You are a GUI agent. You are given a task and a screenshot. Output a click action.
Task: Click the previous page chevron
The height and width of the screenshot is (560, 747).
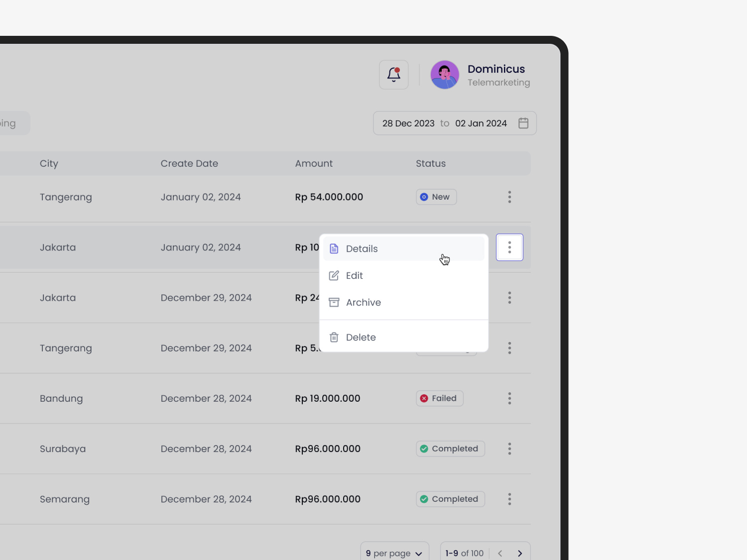point(500,553)
